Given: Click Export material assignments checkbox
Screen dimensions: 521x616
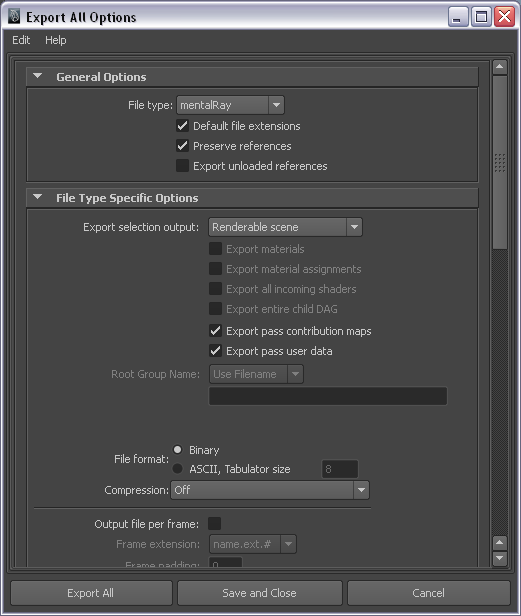Looking at the screenshot, I should pyautogui.click(x=215, y=269).
